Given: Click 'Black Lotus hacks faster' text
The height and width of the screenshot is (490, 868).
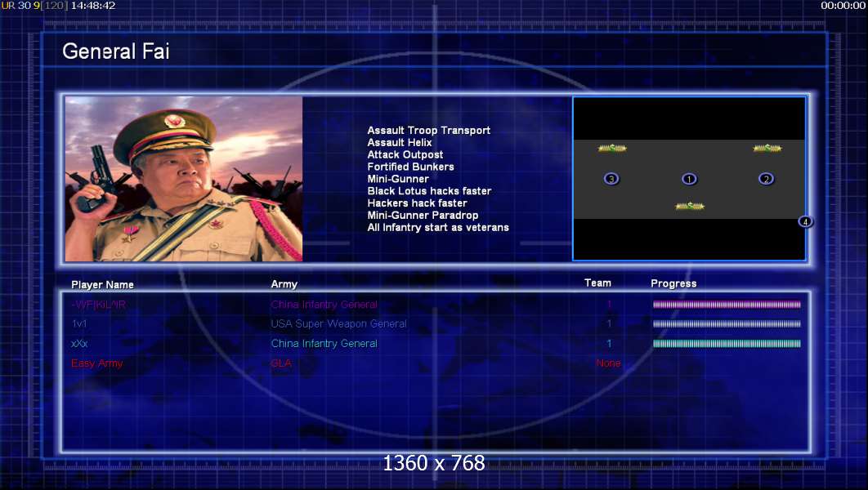Looking at the screenshot, I should (x=430, y=191).
